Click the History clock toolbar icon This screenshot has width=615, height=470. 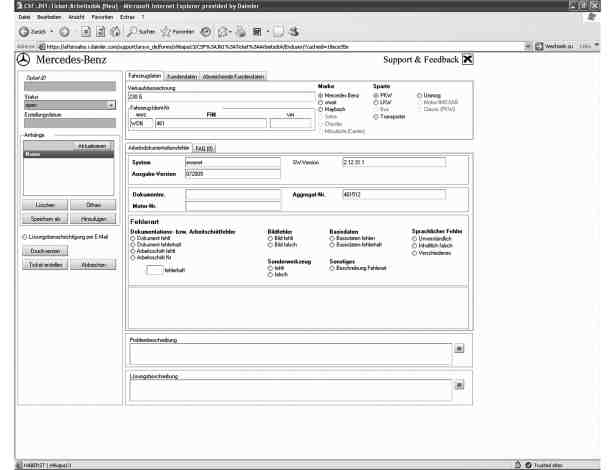(206, 32)
